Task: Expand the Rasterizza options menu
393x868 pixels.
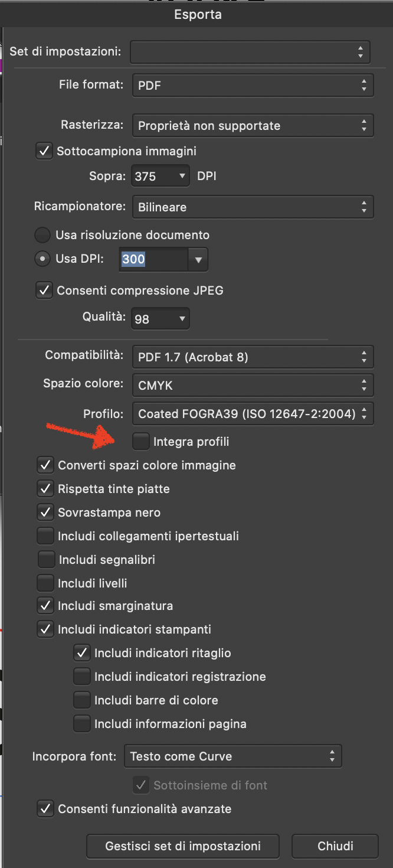Action: (253, 126)
